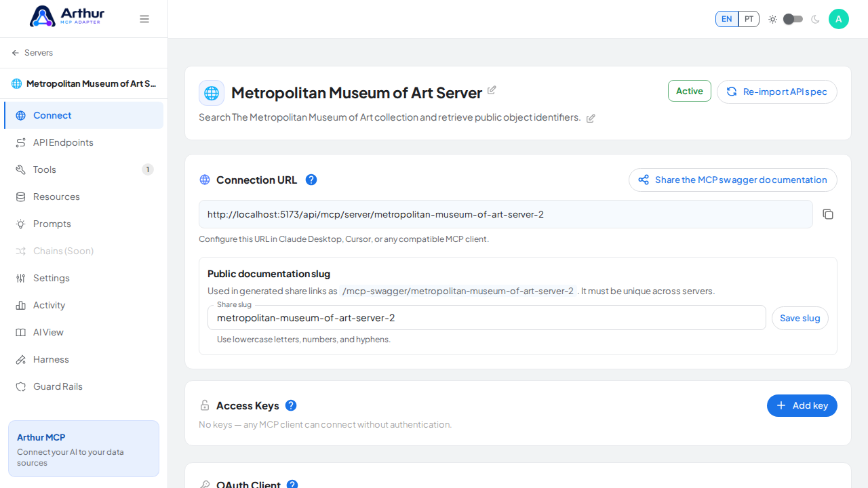Click the moon dark-mode icon
Screen dimensions: 868x488
815,19
